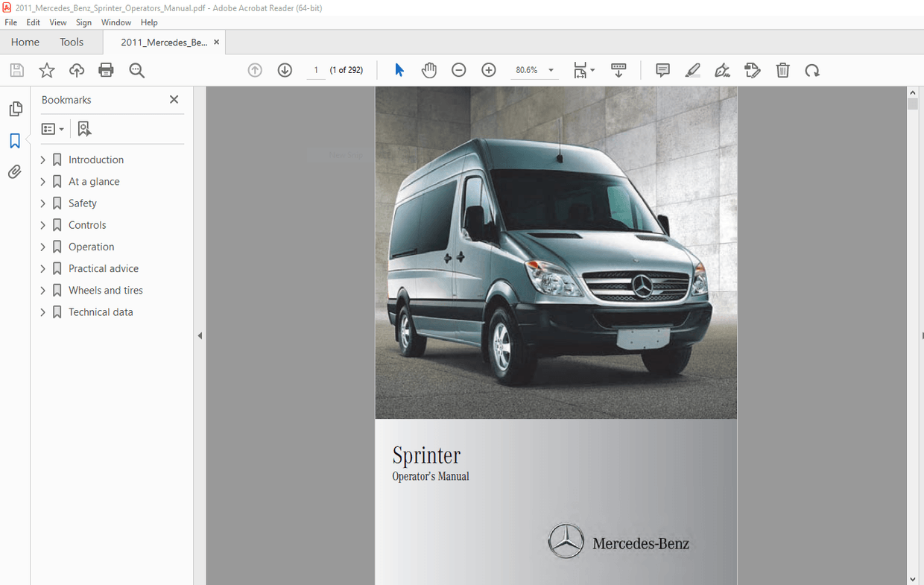The height and width of the screenshot is (585, 924).
Task: Open the Add Comment tool
Action: click(x=662, y=69)
